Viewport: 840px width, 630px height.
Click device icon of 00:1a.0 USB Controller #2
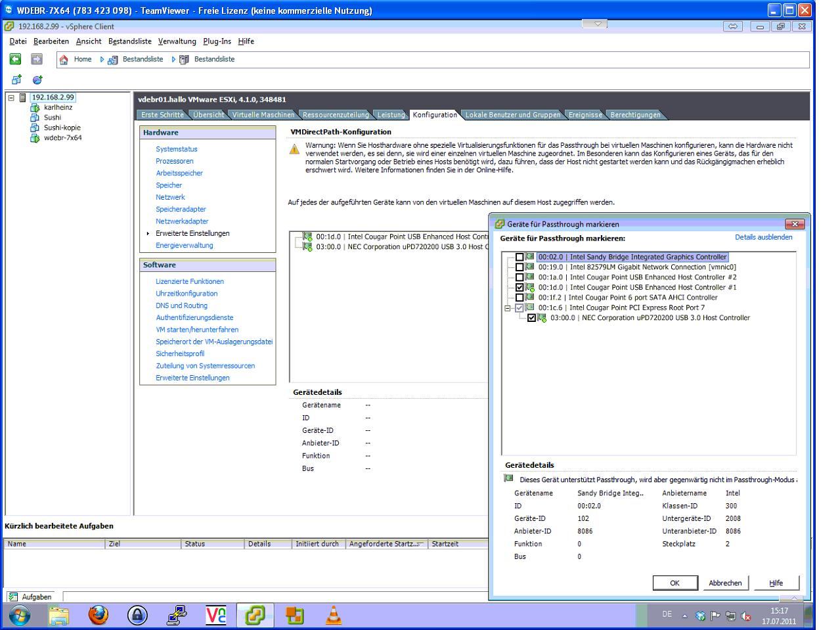(x=530, y=277)
